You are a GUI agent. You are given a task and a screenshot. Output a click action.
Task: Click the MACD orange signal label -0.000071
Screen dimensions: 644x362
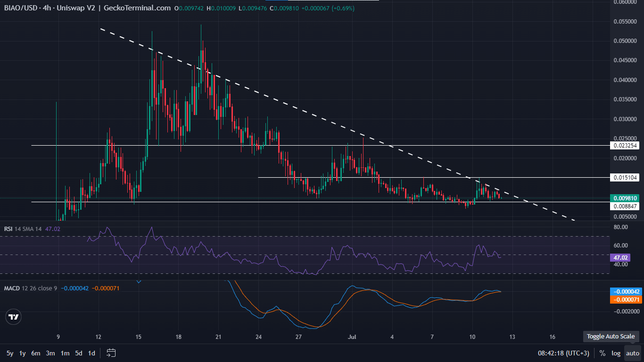pos(625,299)
